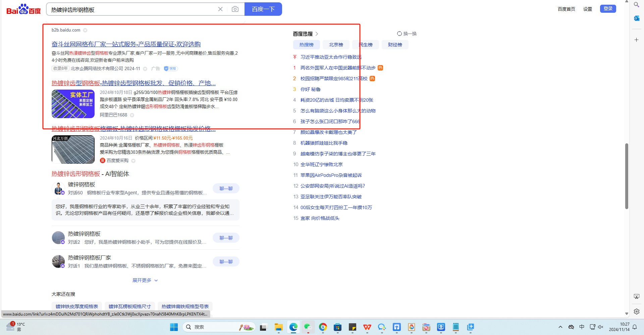Refresh hot list with 换一换 icon
This screenshot has width=644, height=335.
399,34
